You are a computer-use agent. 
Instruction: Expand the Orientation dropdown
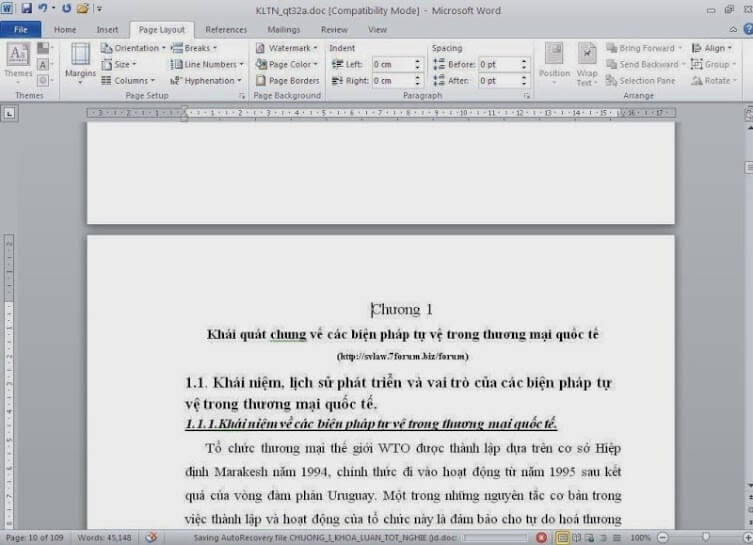(x=136, y=48)
